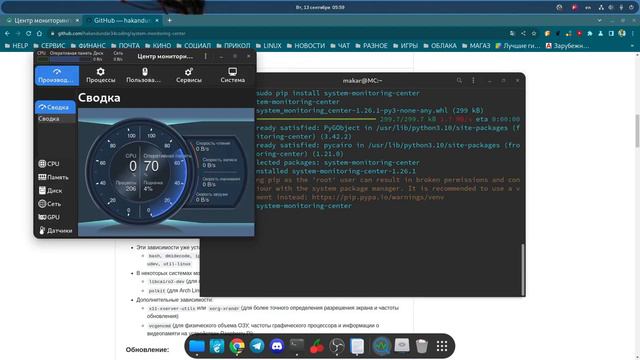The image size is (640, 360).
Task: Open OBS Studio from the dock
Action: click(x=337, y=346)
